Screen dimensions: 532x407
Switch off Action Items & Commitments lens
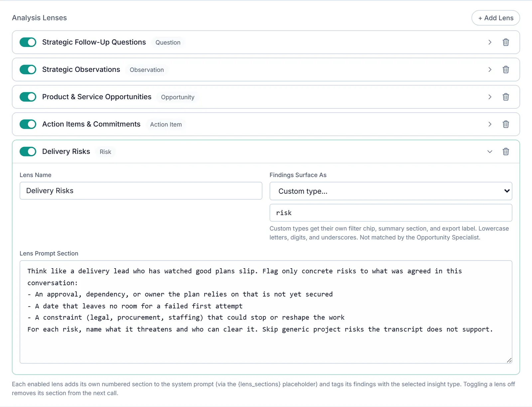(28, 124)
